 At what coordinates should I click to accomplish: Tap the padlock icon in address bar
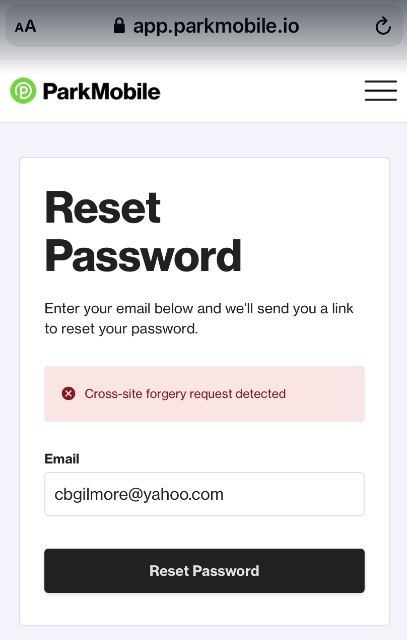[119, 26]
